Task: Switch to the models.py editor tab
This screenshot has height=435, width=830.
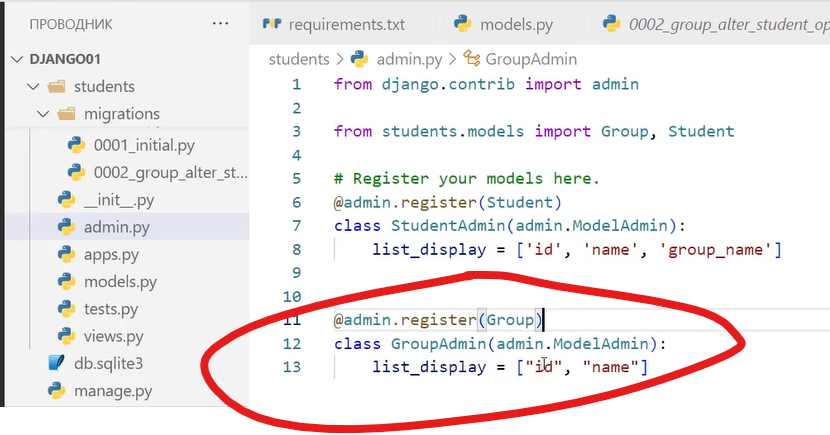Action: coord(514,23)
